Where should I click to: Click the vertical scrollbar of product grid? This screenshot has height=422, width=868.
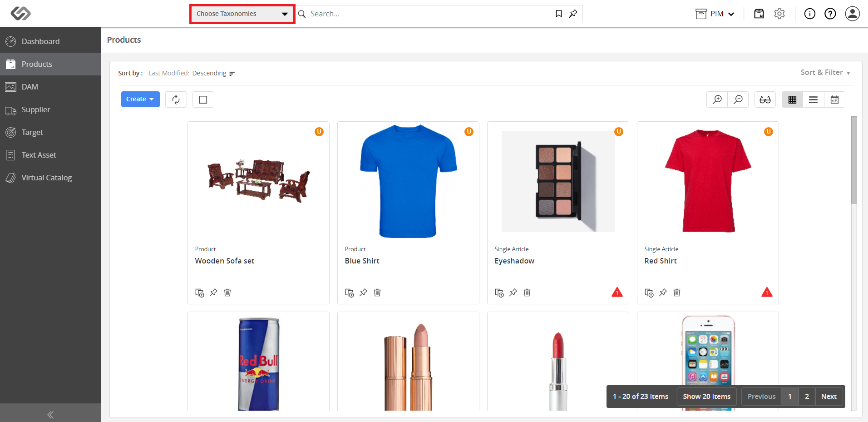[854, 160]
